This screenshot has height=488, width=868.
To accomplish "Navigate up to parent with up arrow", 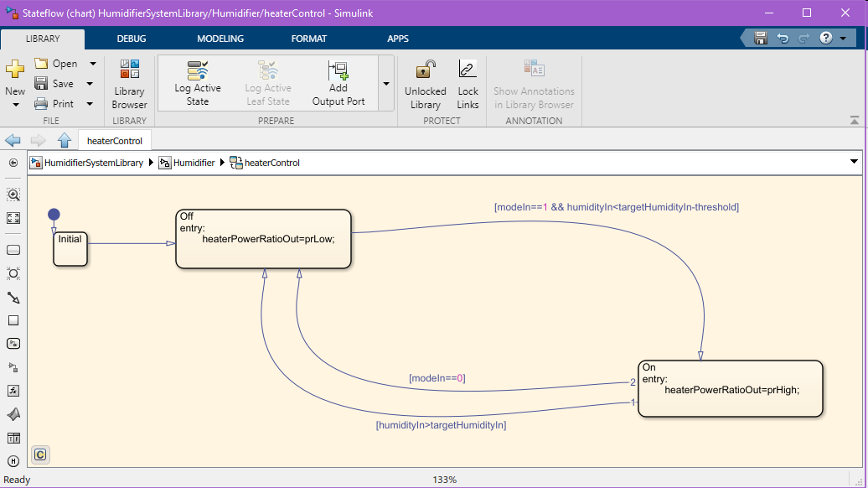I will 65,140.
